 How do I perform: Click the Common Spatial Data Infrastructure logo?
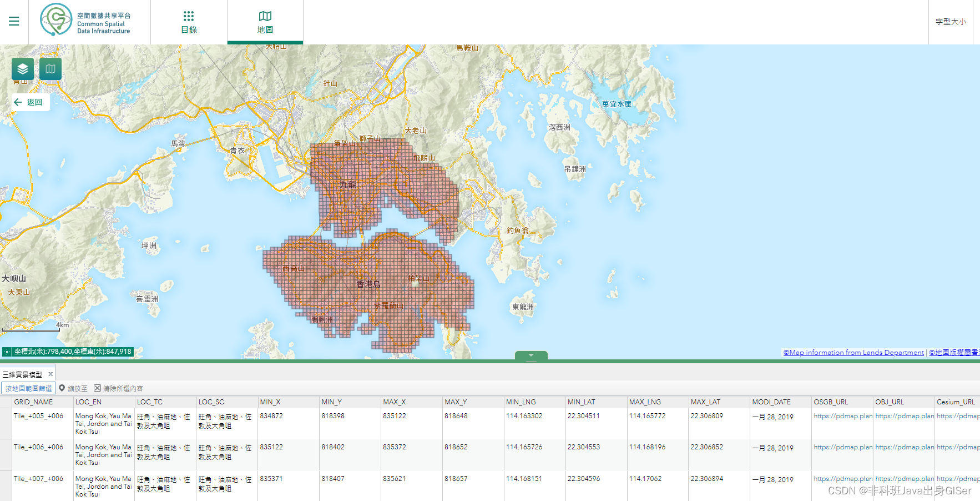pos(85,19)
